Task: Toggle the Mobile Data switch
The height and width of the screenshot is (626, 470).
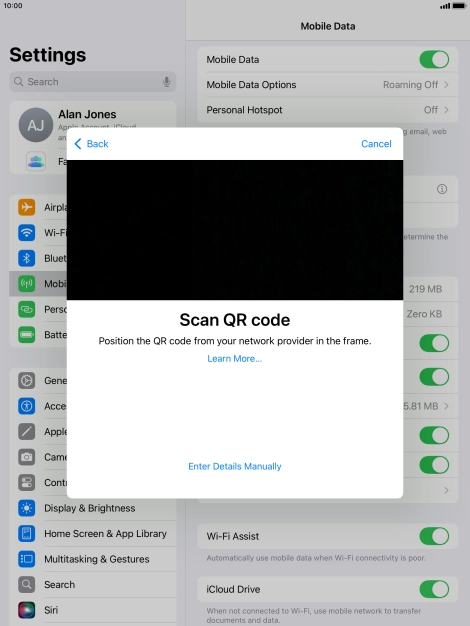Action: coord(434,59)
